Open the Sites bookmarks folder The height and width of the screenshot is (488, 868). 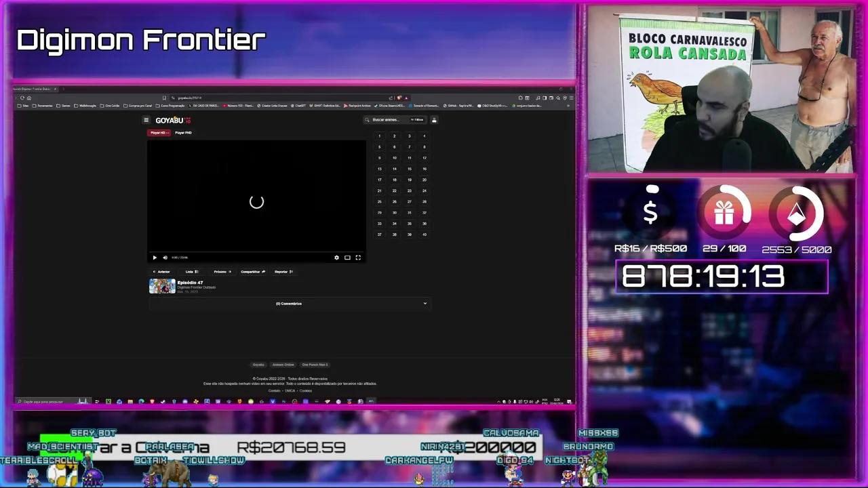(x=23, y=106)
